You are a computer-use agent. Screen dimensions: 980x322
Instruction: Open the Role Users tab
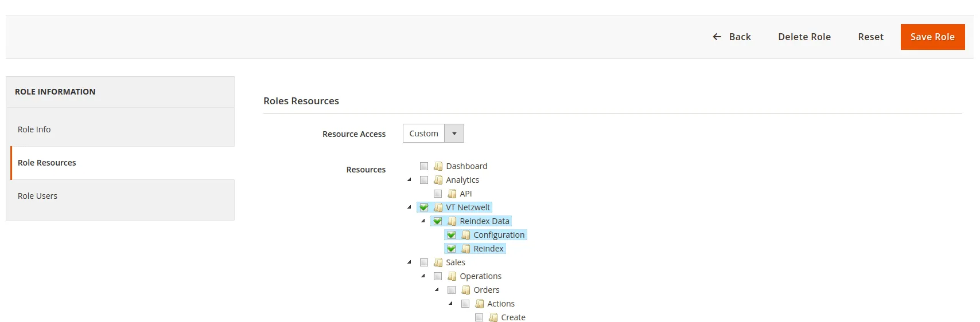[x=37, y=196]
